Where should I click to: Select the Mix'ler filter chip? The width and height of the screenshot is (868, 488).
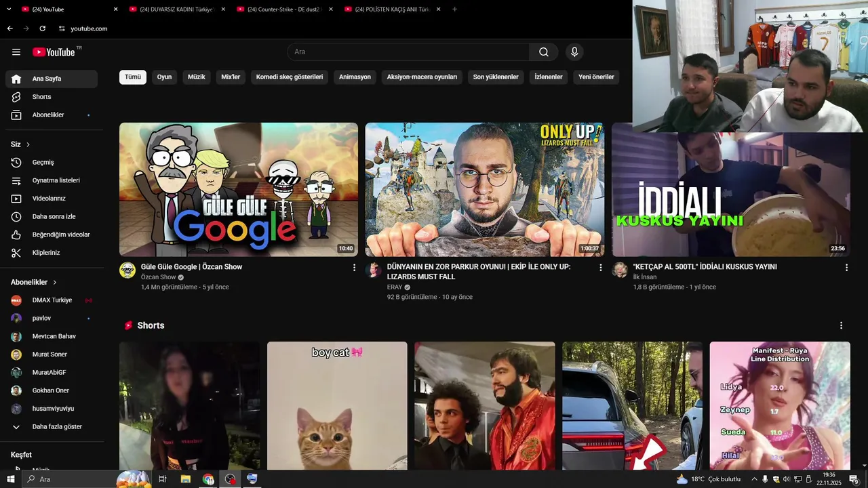[231, 77]
